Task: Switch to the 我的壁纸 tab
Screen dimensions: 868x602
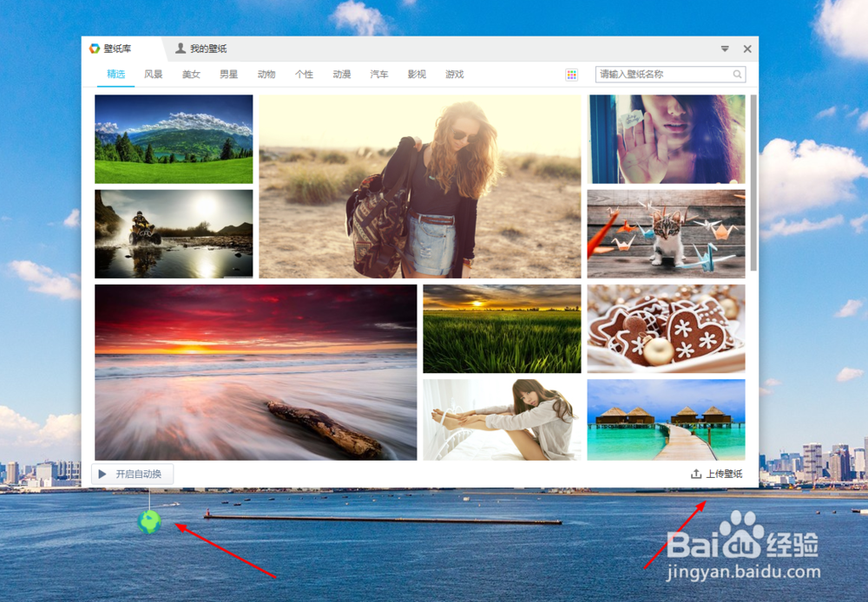Action: 201,49
